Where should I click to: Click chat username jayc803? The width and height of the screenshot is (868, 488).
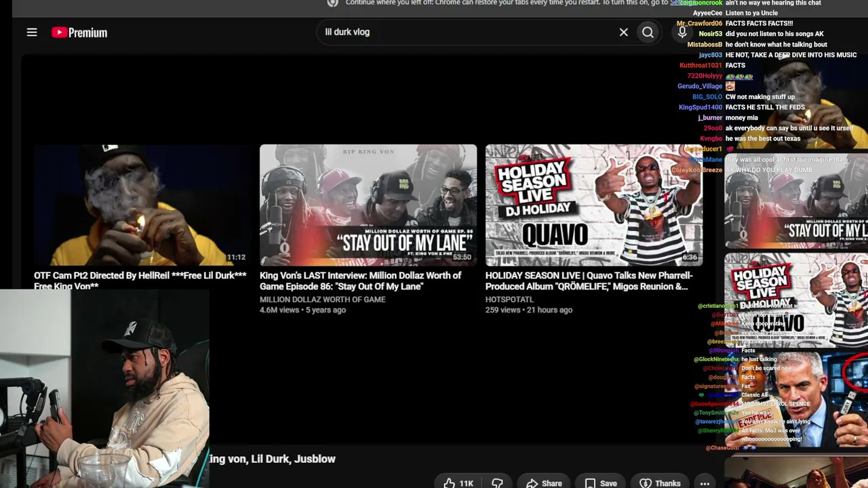pyautogui.click(x=711, y=55)
